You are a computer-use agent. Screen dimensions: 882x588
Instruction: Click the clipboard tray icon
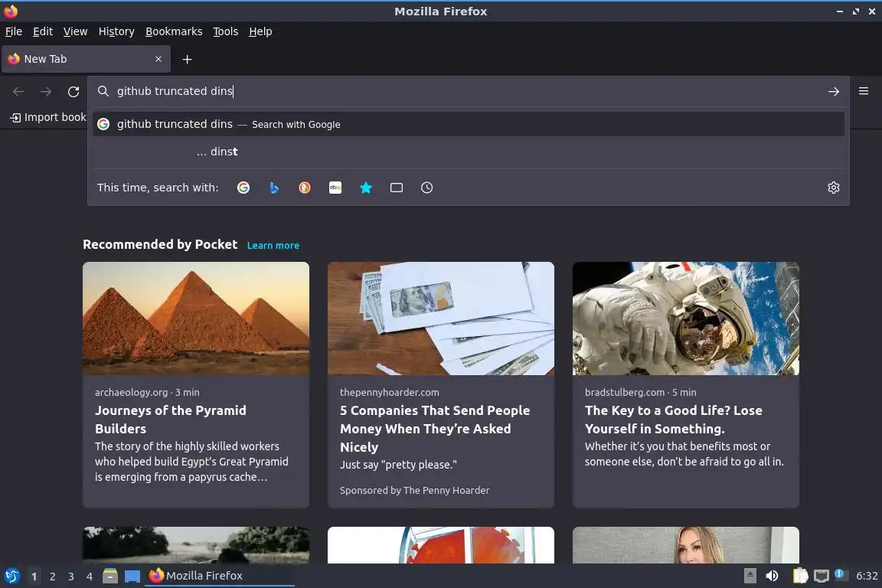click(800, 576)
